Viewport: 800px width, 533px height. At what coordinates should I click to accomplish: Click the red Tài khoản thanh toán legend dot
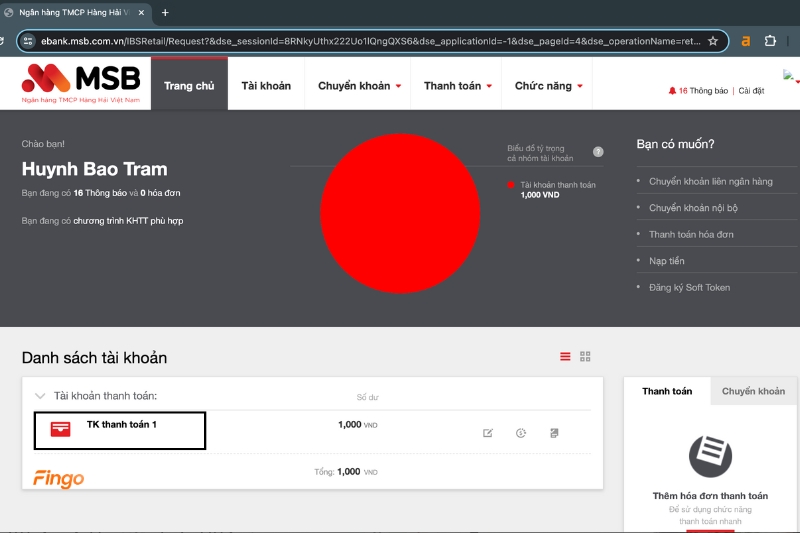(x=510, y=185)
